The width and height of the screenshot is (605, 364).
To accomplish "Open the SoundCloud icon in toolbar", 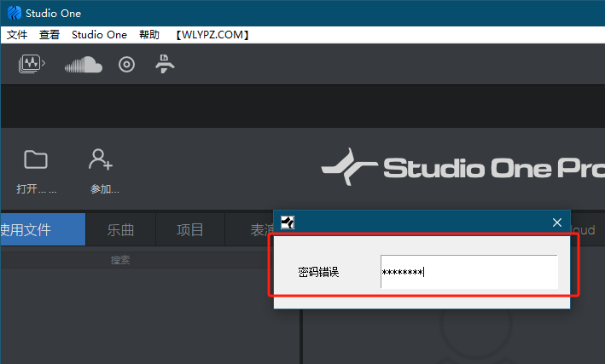I will click(x=84, y=65).
